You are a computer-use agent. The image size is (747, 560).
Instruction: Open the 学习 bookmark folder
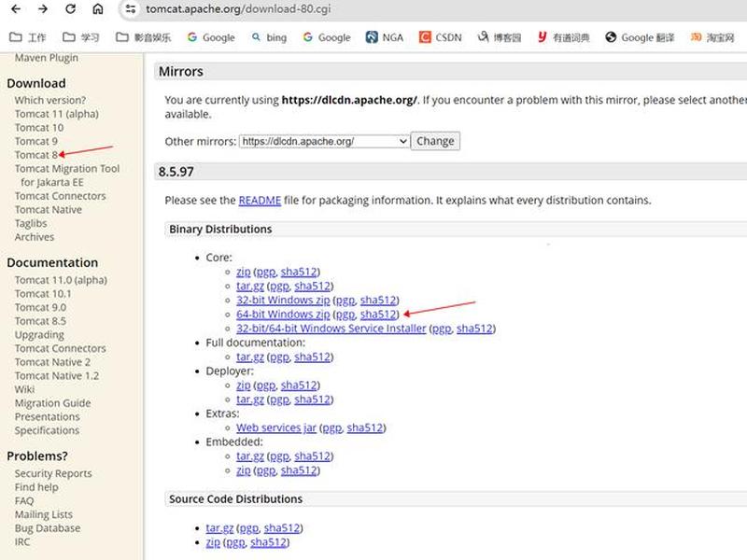pyautogui.click(x=81, y=37)
